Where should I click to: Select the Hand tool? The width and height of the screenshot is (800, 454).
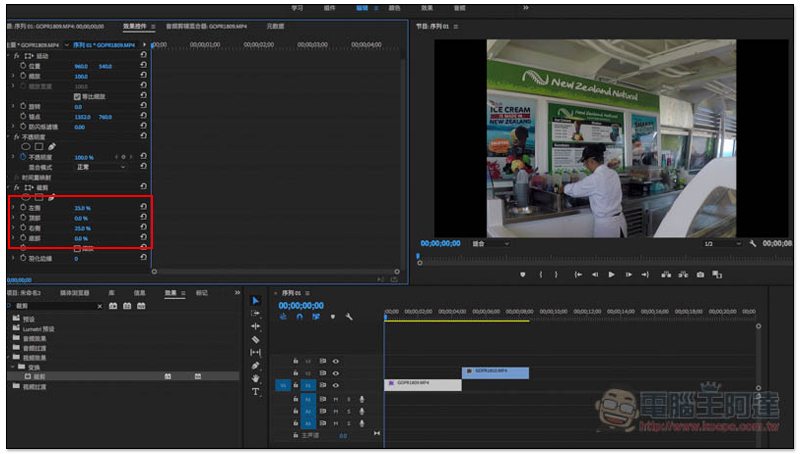tap(255, 378)
